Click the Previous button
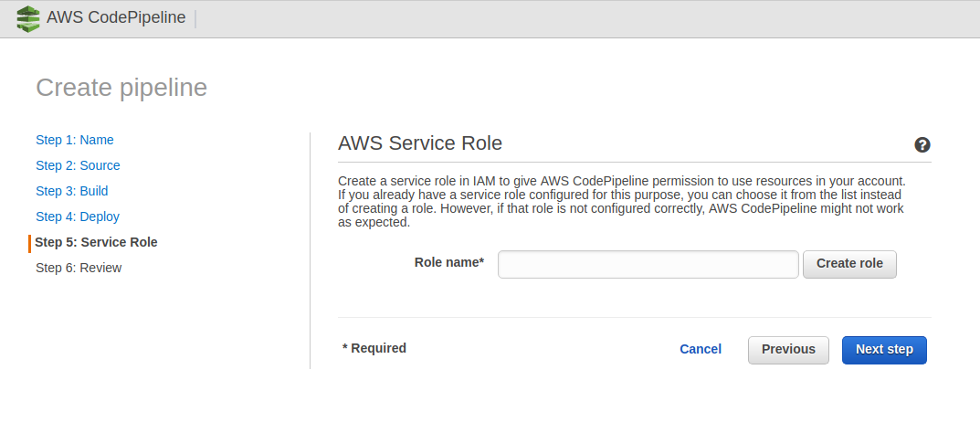Screen dimensions: 980x433 (788, 350)
